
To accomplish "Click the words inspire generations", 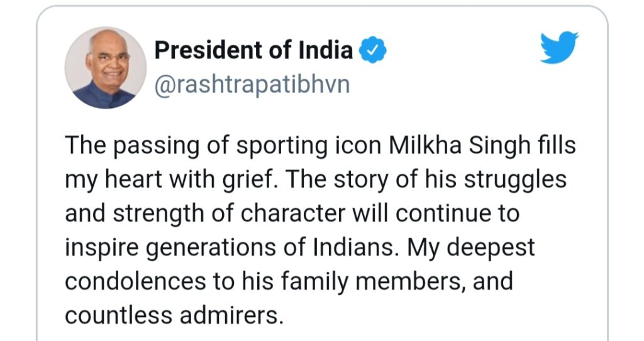I will [170, 248].
